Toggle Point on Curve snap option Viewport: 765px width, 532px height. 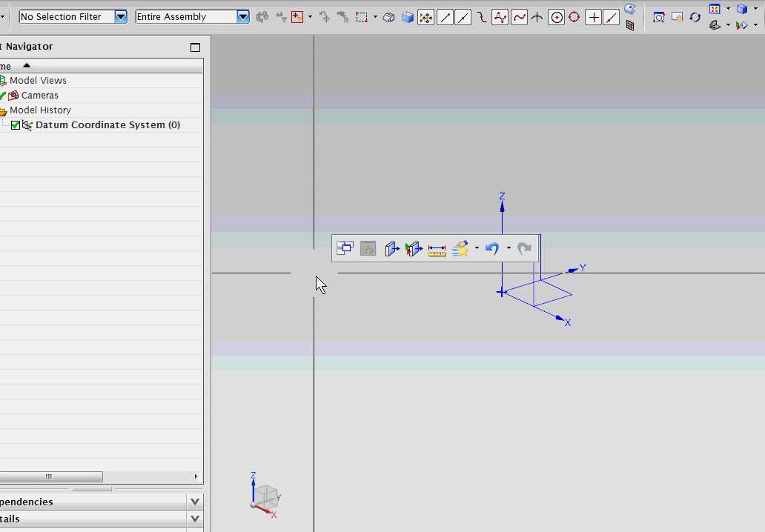(x=611, y=18)
